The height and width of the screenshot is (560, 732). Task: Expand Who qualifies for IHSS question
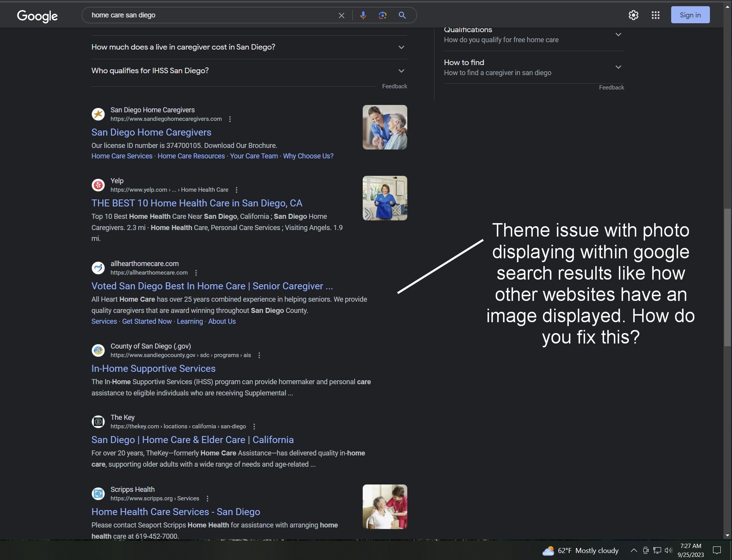(249, 71)
